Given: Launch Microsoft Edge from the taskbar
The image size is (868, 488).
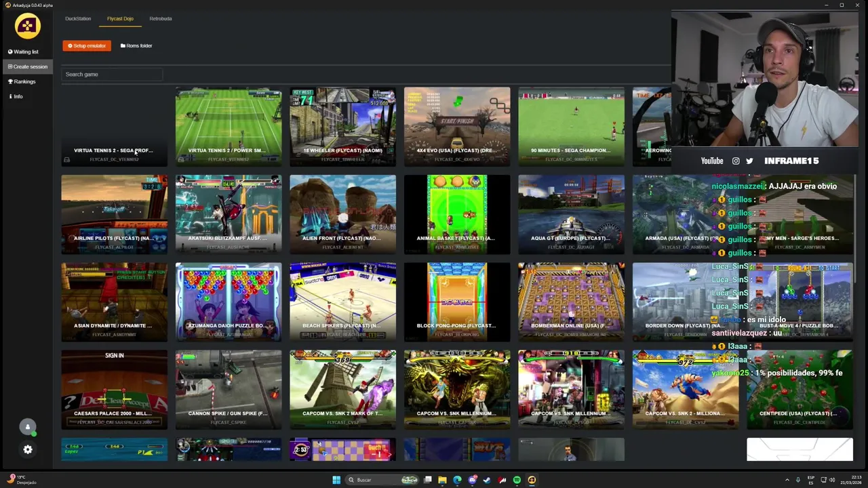Looking at the screenshot, I should tap(457, 480).
